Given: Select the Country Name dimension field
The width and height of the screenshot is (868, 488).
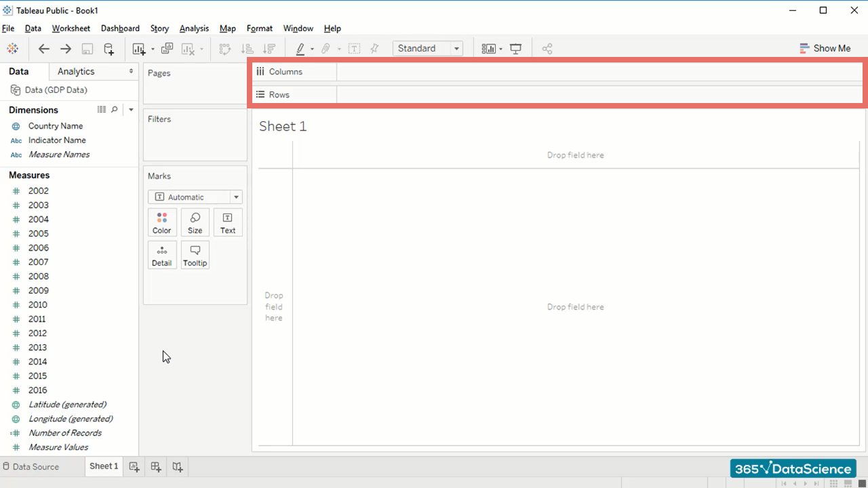Looking at the screenshot, I should point(55,126).
